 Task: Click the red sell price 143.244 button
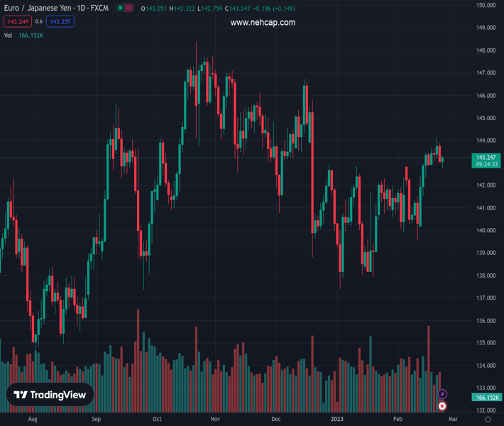tap(18, 21)
